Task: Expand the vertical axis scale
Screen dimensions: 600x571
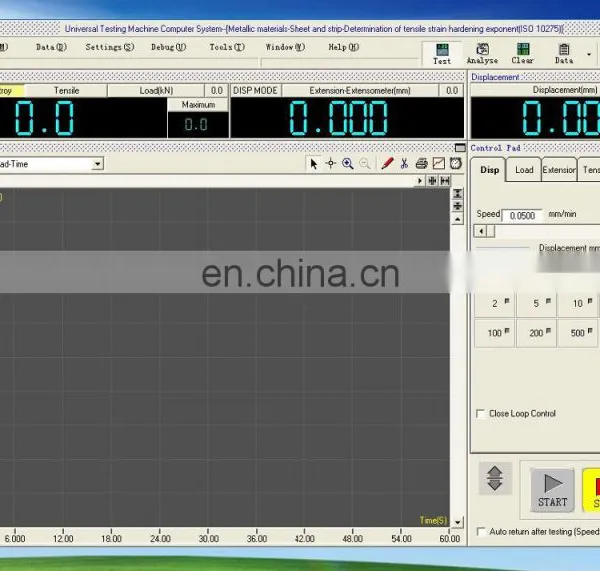Action: 458,193
